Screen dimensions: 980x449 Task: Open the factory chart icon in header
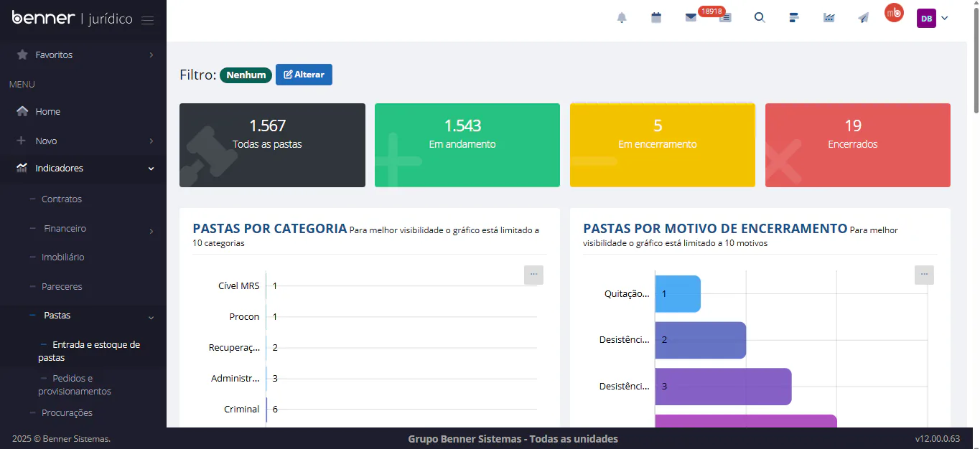pyautogui.click(x=829, y=18)
